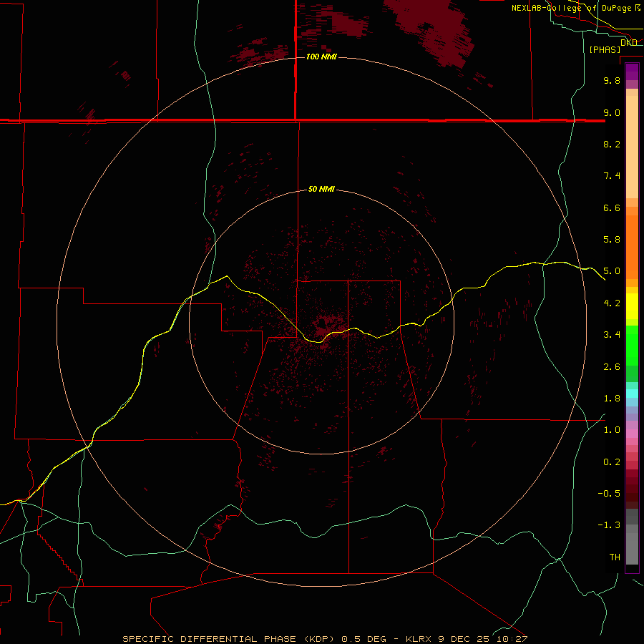This screenshot has height=644, width=644.
Task: Click the pink color bar segment
Action: [x=632, y=434]
